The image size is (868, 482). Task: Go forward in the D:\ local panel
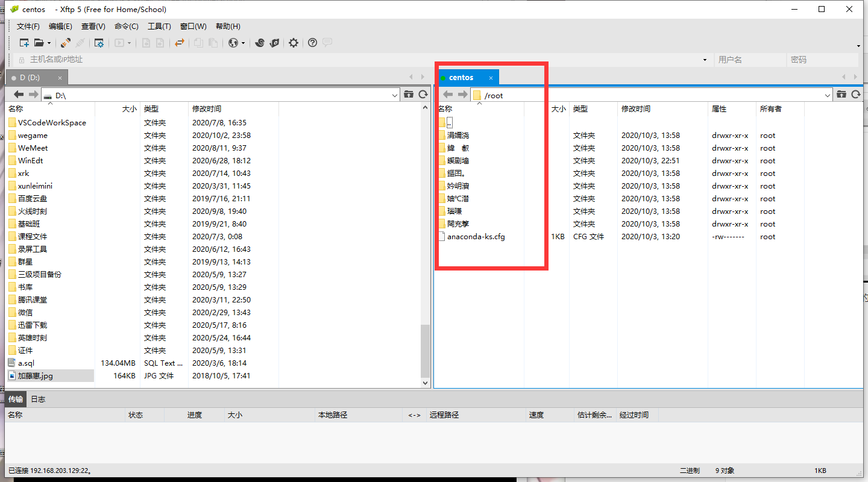click(x=33, y=95)
